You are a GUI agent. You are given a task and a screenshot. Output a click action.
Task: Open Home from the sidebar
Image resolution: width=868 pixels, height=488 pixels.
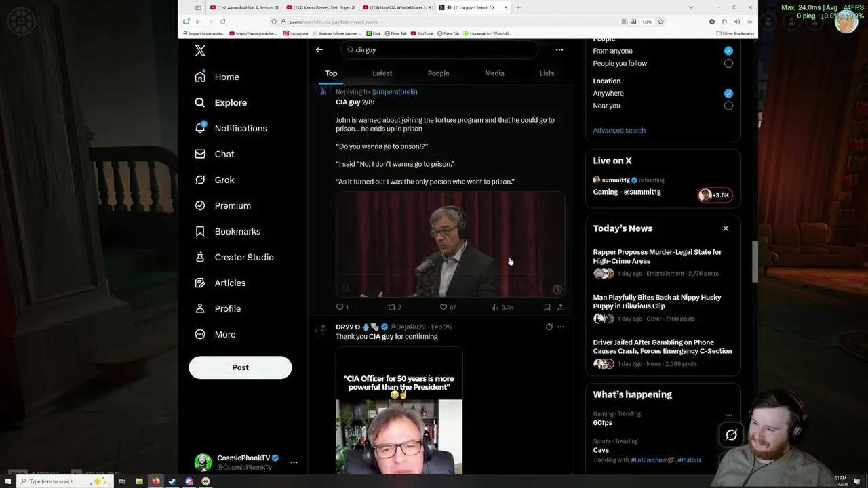tap(217, 77)
